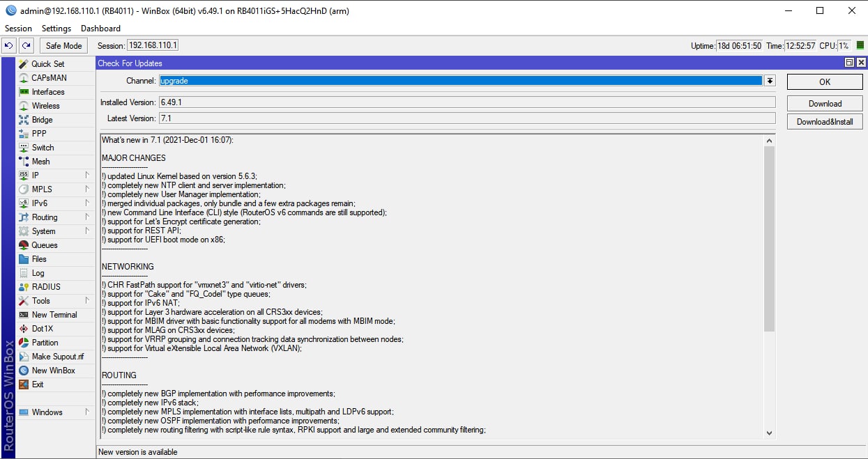868x459 pixels.
Task: Click 'New version is available' status text
Action: [138, 452]
